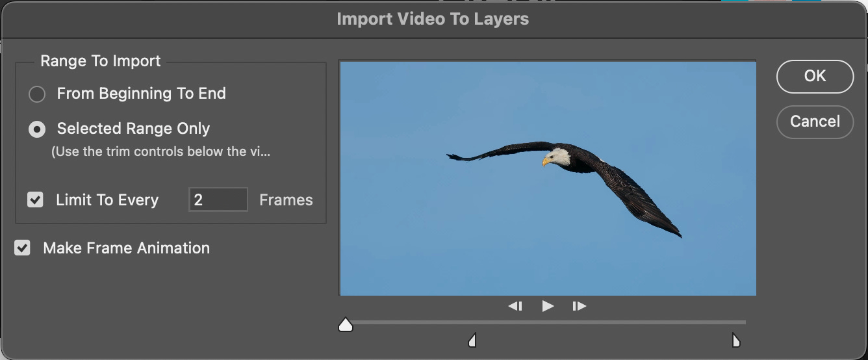Confirm import with the OK button
The height and width of the screenshot is (360, 868).
click(x=815, y=76)
